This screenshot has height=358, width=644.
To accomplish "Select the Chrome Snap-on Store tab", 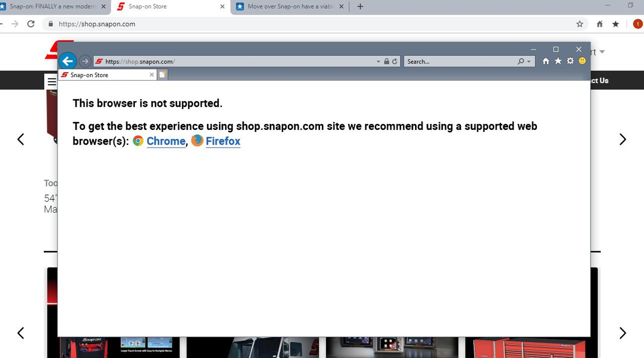I will point(171,7).
